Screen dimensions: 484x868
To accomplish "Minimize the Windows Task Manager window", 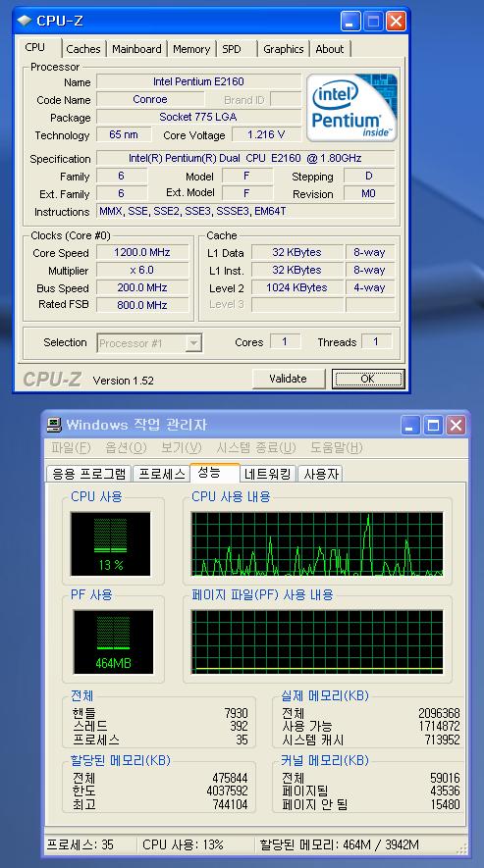I will [410, 425].
